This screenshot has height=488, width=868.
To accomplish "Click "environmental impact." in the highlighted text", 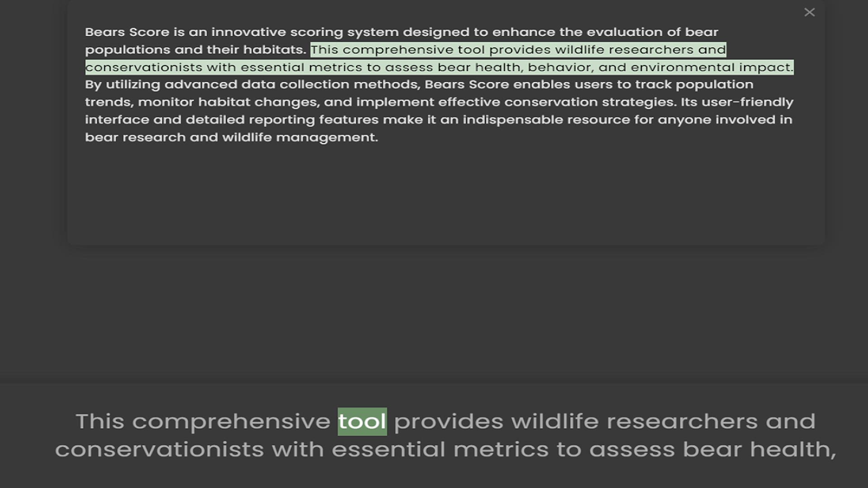I will pos(712,67).
